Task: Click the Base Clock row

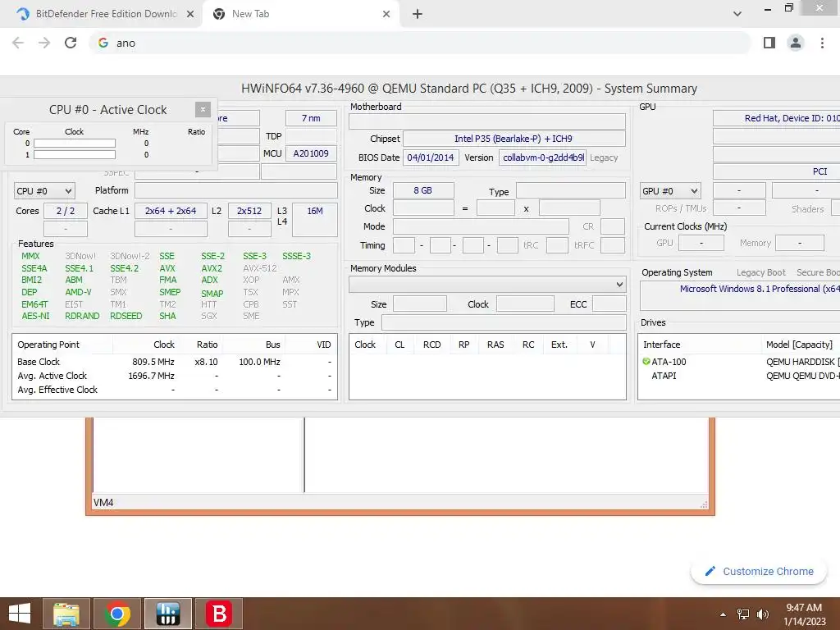Action: 175,362
